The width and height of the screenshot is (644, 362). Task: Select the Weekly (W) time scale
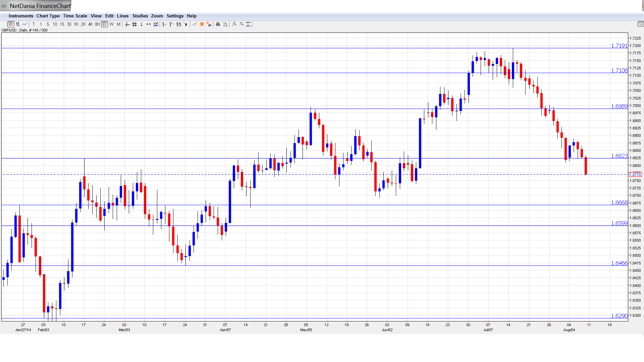coord(111,24)
